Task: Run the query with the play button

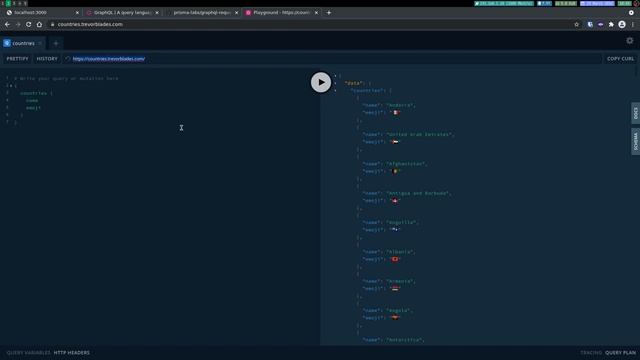Action: (x=321, y=82)
